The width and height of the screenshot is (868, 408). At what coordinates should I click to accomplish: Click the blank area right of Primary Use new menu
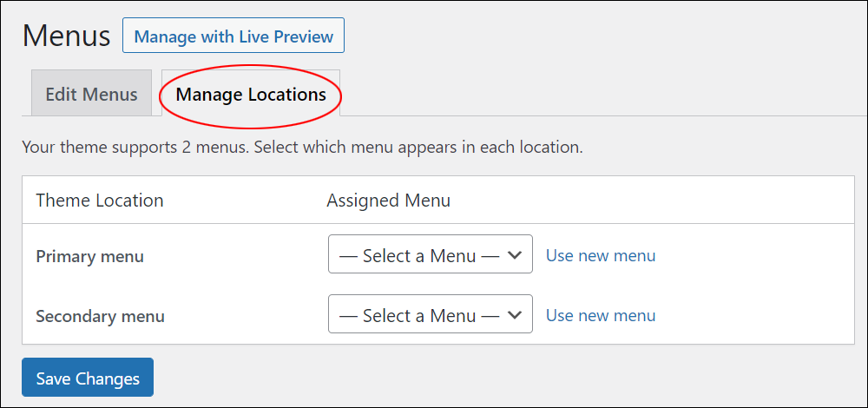[x=753, y=255]
